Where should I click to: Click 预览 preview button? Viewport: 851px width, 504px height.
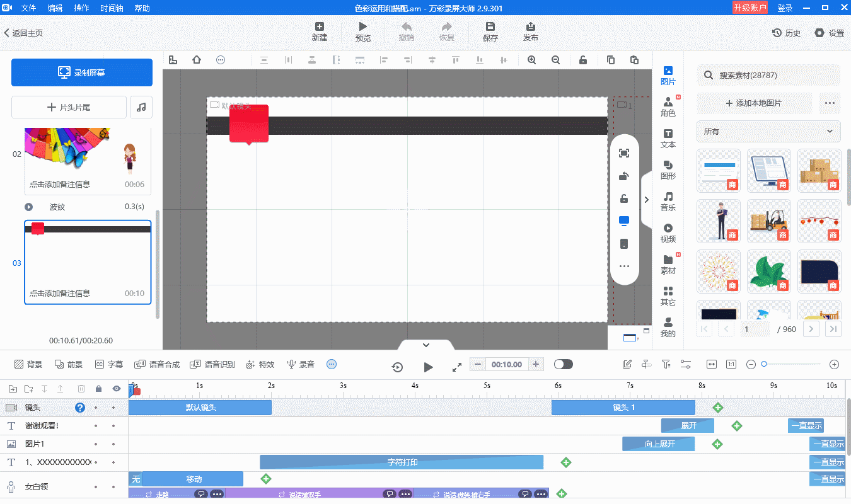[x=363, y=31]
